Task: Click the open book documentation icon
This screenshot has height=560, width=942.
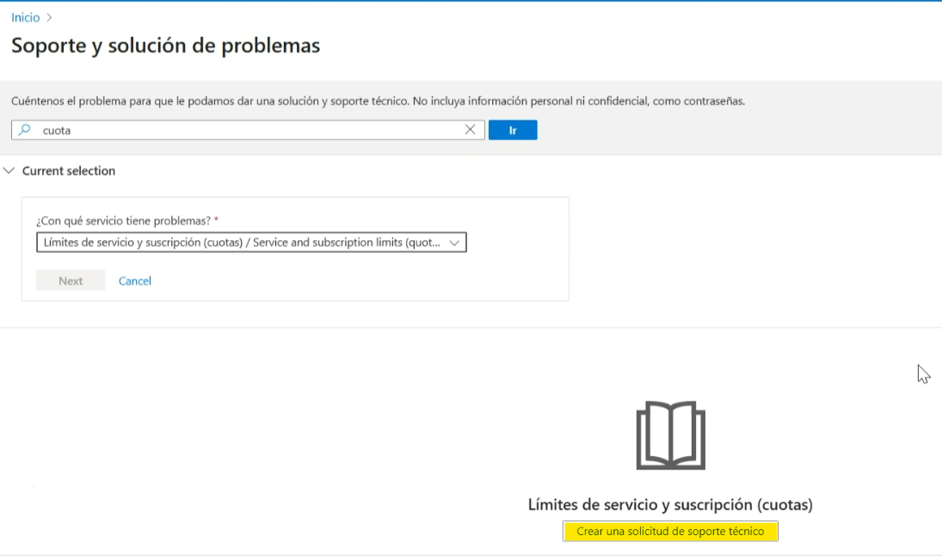Action: pos(670,435)
